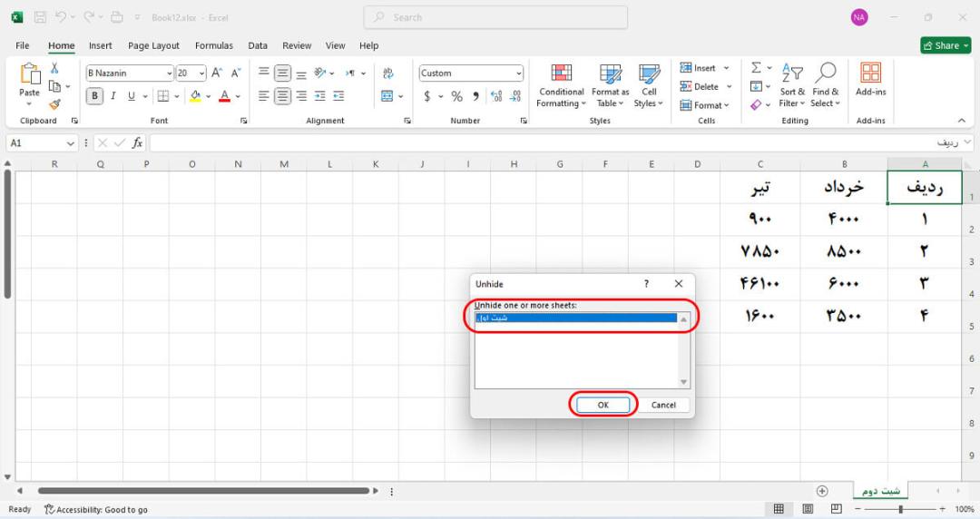Collapse the ribbon chevron
Screen dimensions: 980x519
point(961,120)
